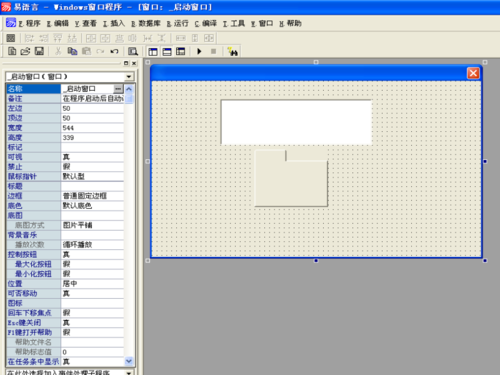Click the Copy icon in toolbar
The height and width of the screenshot is (375, 500).
point(72,51)
